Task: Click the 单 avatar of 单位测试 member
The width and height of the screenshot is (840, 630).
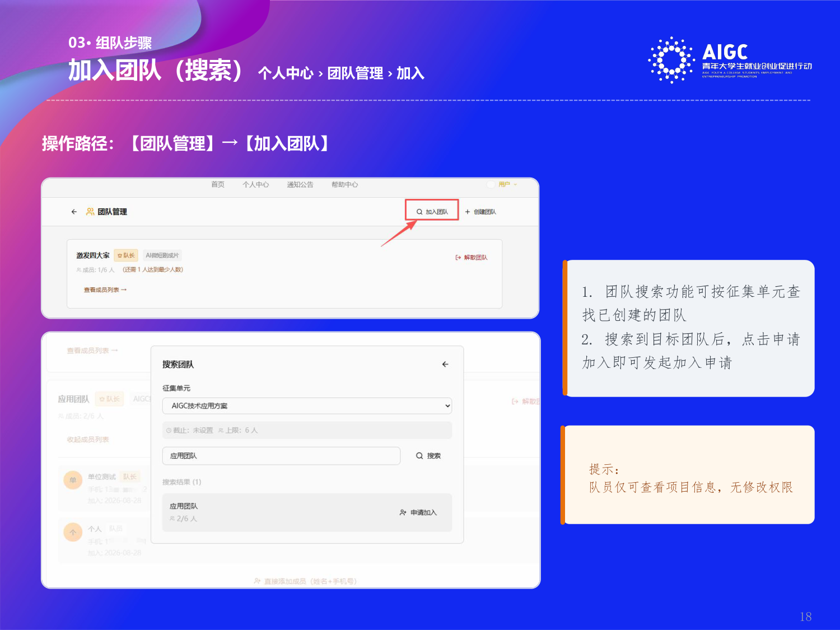Action: (x=73, y=480)
